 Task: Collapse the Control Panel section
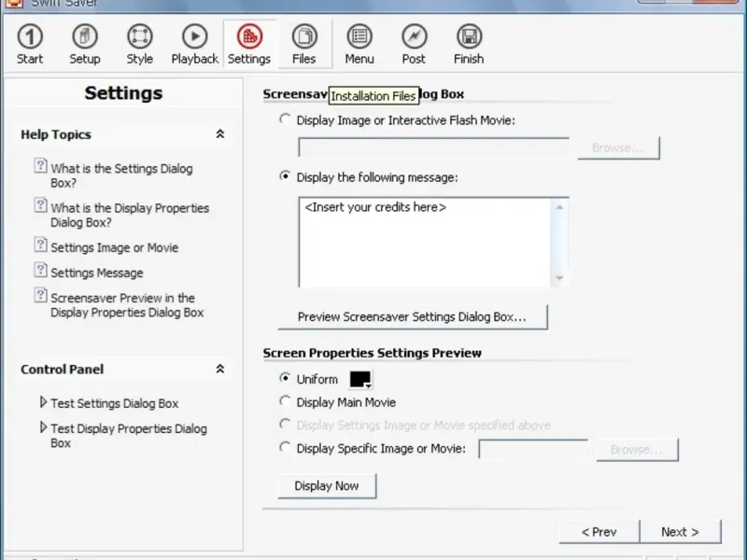[220, 369]
